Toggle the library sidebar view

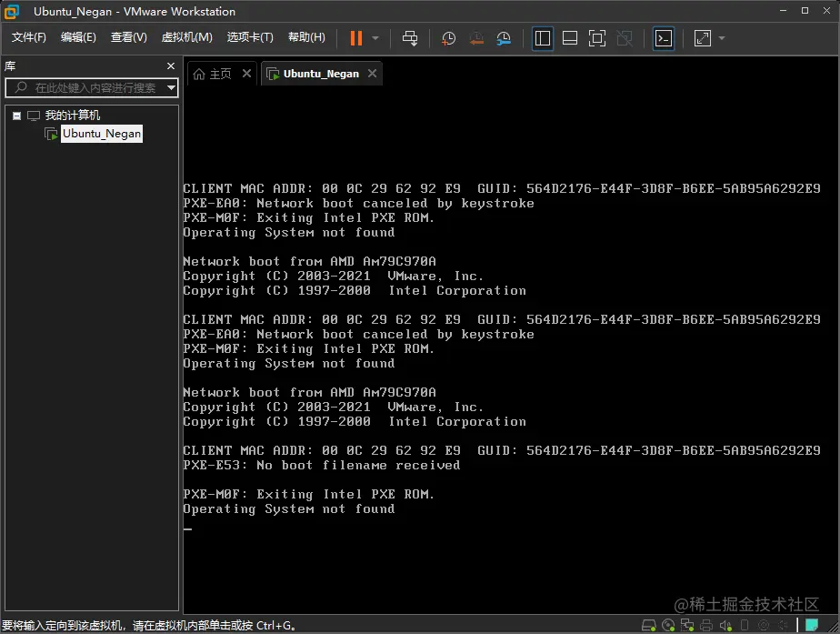tap(543, 38)
